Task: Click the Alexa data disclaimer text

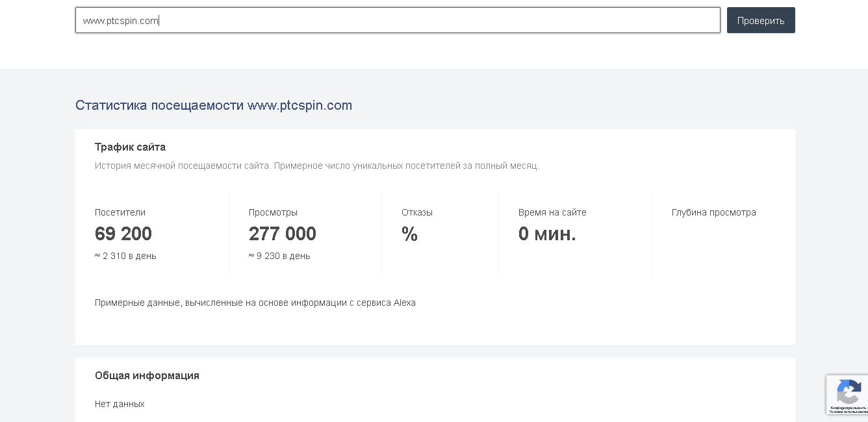Action: click(x=255, y=302)
